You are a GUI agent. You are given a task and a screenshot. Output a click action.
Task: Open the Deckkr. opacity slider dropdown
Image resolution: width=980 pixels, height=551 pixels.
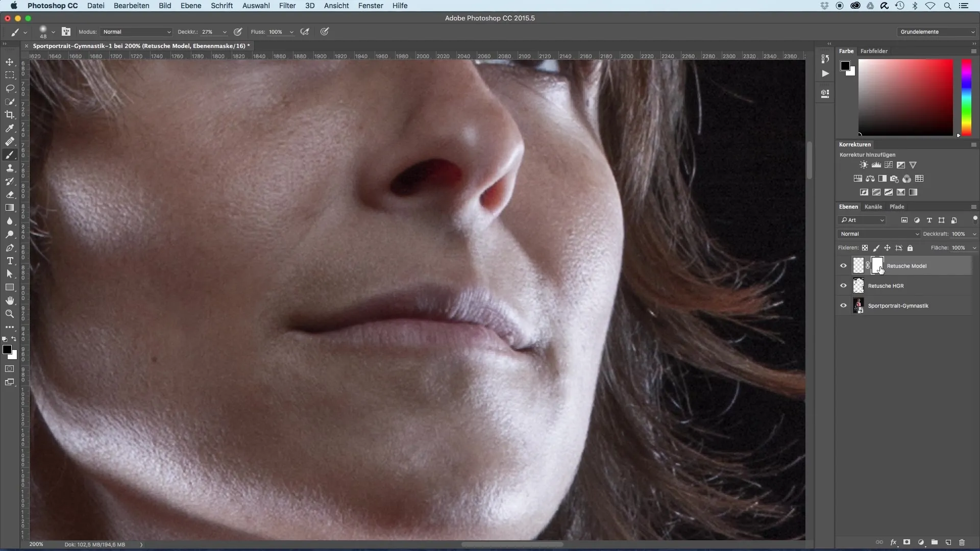(225, 32)
